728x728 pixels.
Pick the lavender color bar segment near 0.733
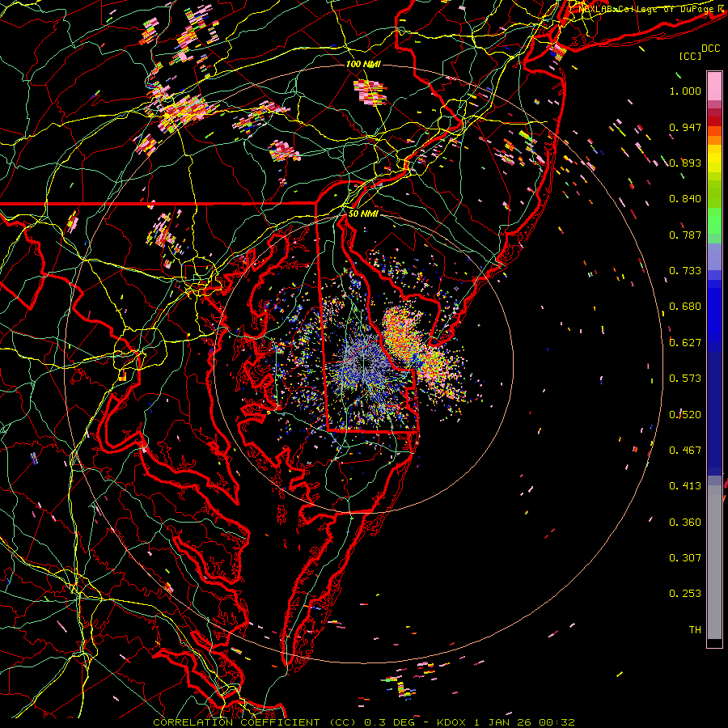click(x=714, y=256)
